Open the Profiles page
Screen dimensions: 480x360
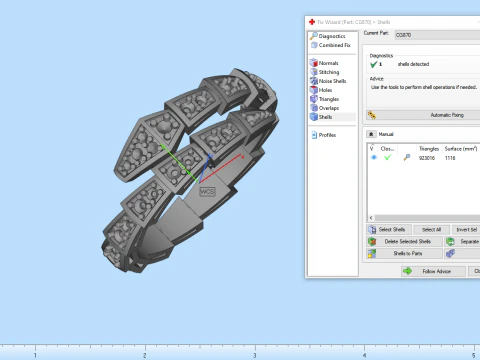coord(323,135)
